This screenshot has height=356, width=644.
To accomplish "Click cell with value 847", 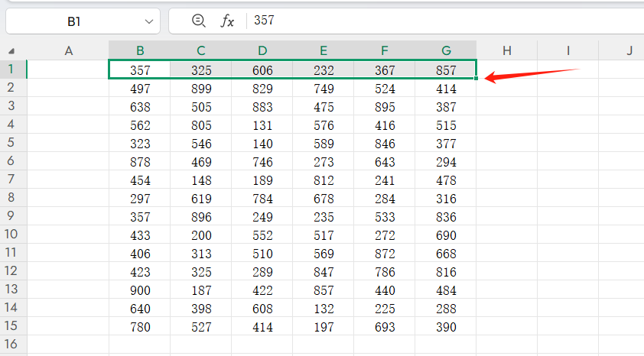I will [x=324, y=272].
